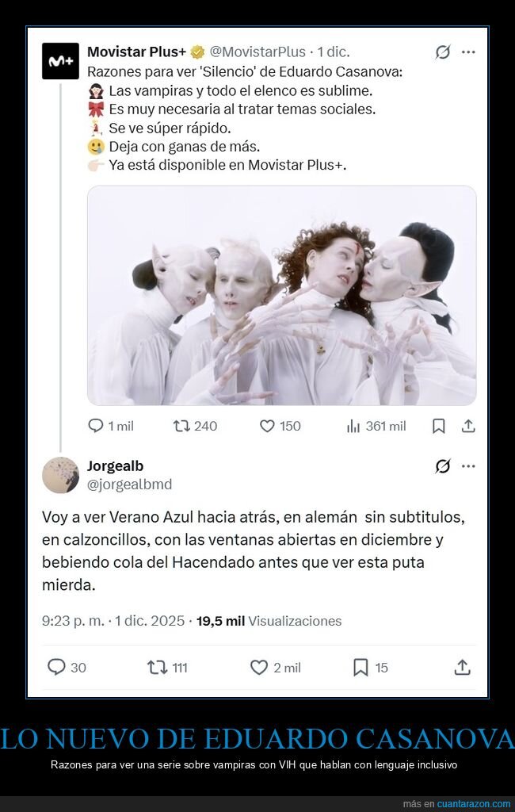This screenshot has height=812, width=515.
Task: Click the Movistar Plus+ profile avatar
Action: [x=60, y=61]
